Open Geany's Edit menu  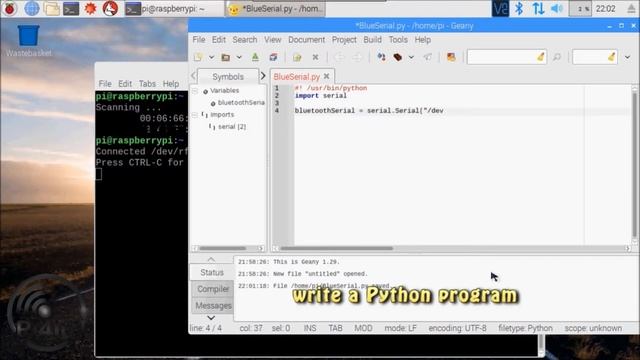pos(218,40)
